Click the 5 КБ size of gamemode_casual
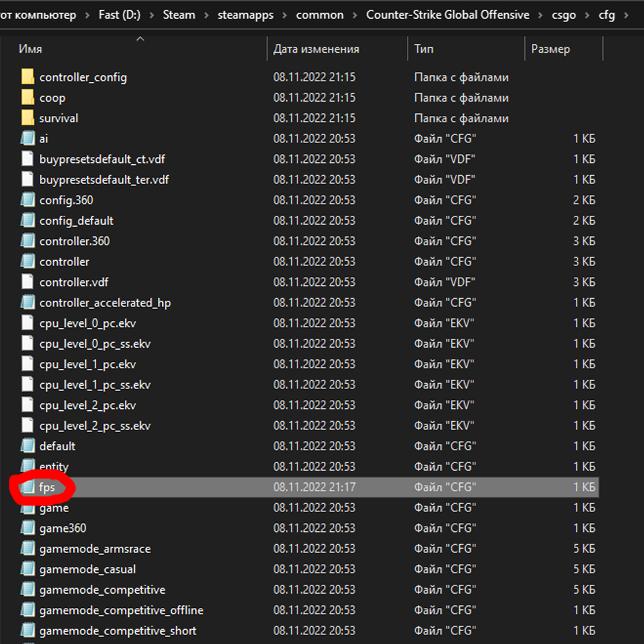The image size is (644, 644). tap(584, 569)
